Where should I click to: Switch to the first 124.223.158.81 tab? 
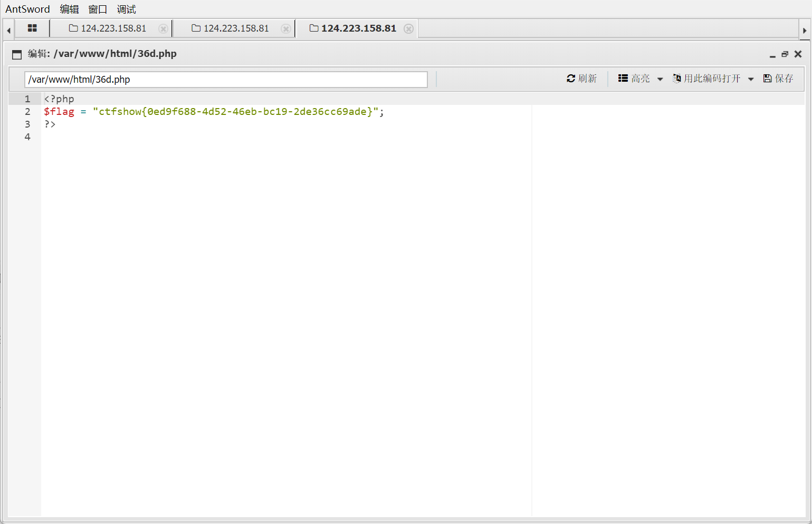[108, 28]
